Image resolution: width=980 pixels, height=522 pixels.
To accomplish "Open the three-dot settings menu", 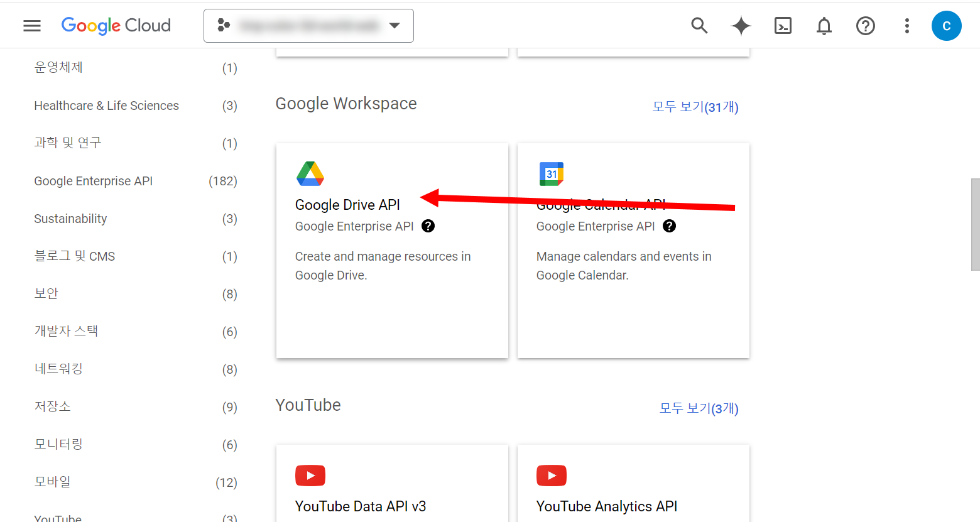I will pos(906,26).
